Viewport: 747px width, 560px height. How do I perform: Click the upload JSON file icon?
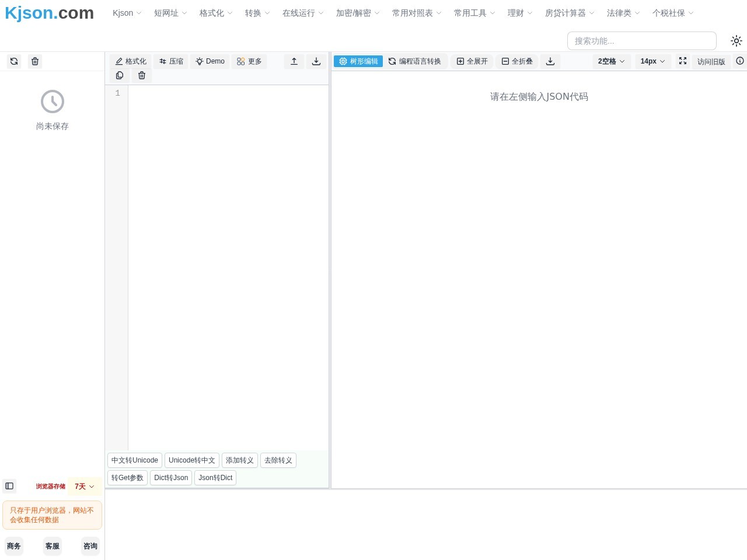[x=294, y=61]
